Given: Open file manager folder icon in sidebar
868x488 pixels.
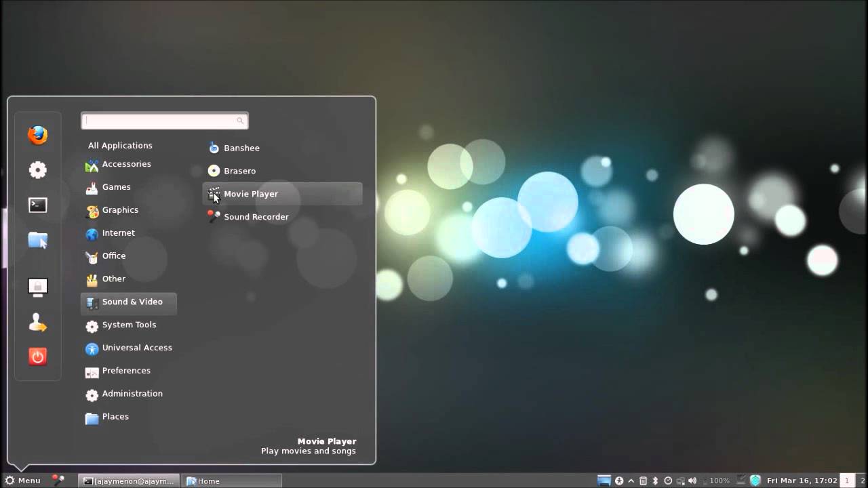Looking at the screenshot, I should pos(38,240).
